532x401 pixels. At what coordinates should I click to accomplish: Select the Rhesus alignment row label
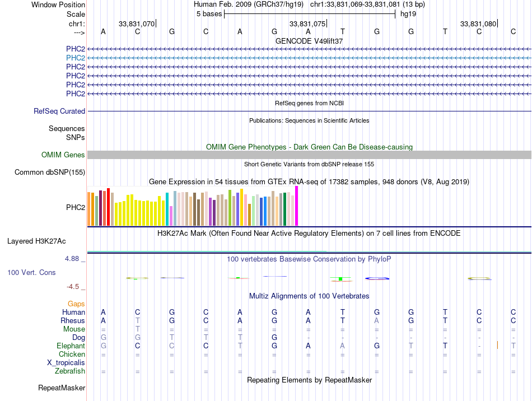tap(73, 320)
